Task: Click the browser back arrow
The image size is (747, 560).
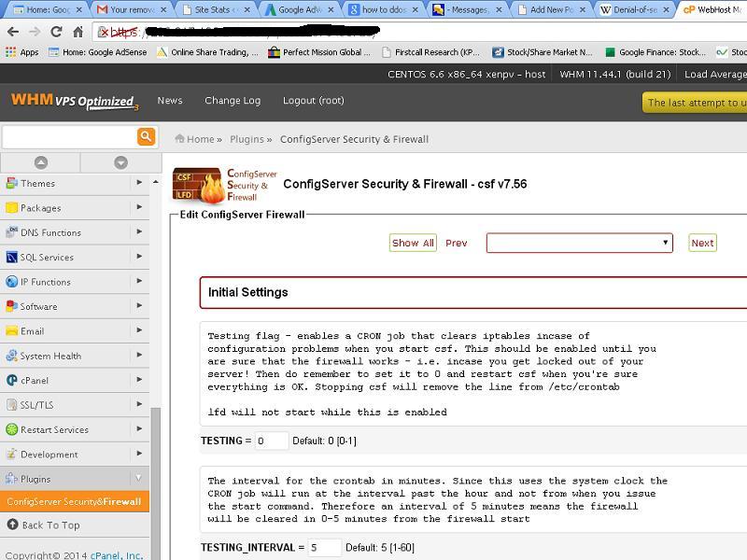Action: 13,32
